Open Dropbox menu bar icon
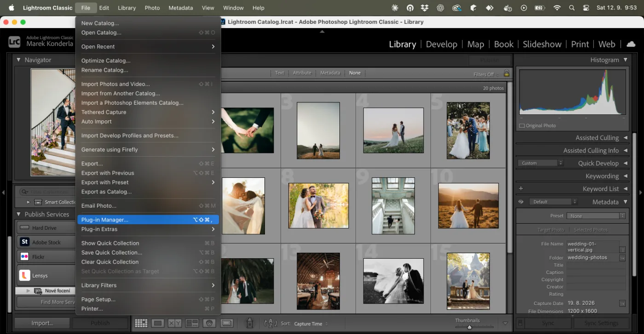This screenshot has width=644, height=334. tap(425, 8)
